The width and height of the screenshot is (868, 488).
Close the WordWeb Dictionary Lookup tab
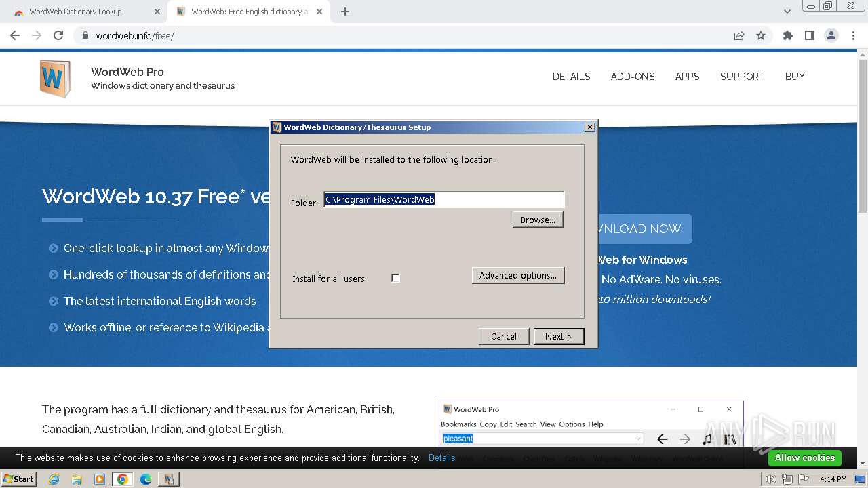(157, 12)
